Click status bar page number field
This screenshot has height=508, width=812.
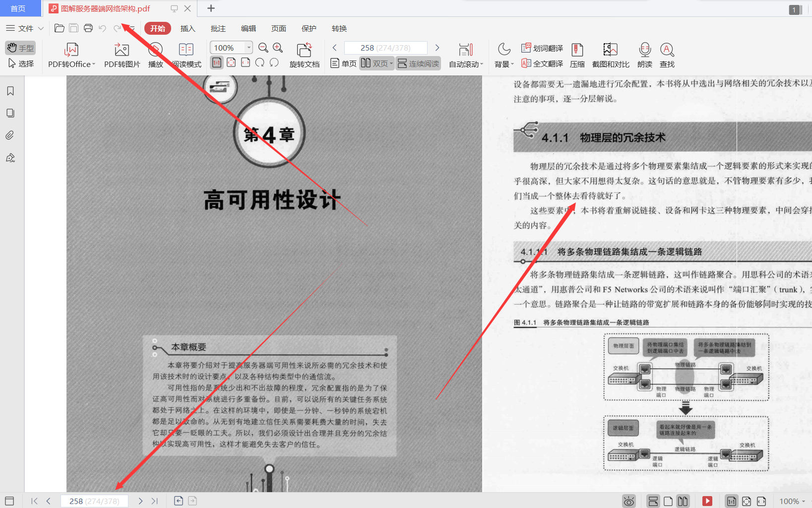pos(94,501)
